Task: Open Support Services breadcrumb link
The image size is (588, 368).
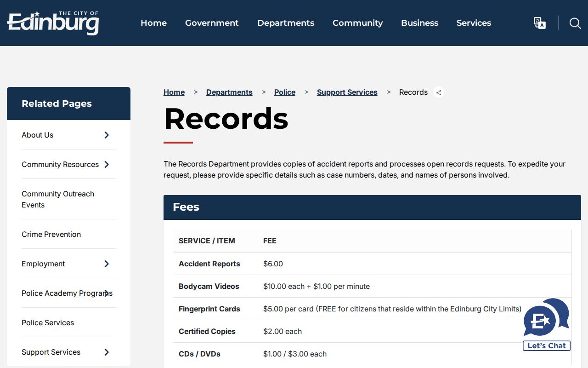Action: [x=347, y=92]
